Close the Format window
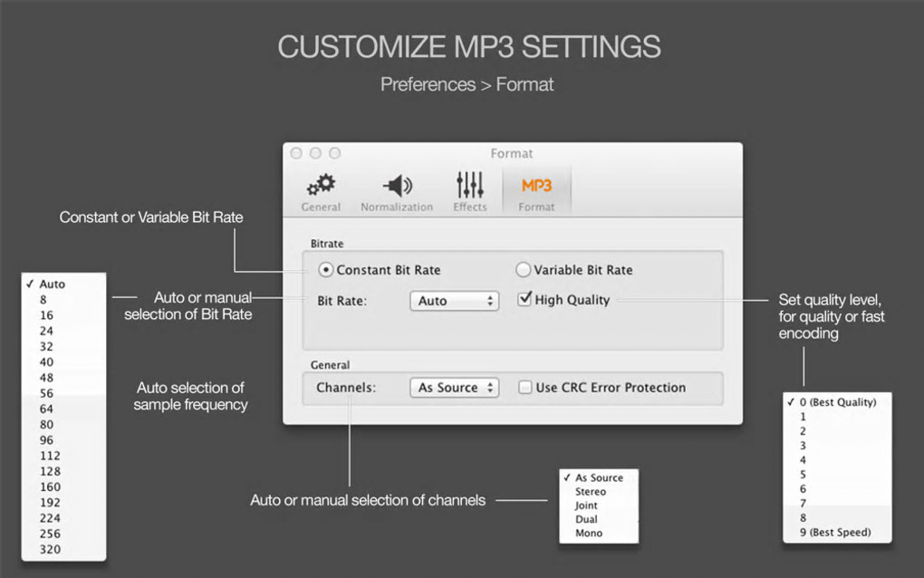Screen dimensions: 924x578 (296, 153)
